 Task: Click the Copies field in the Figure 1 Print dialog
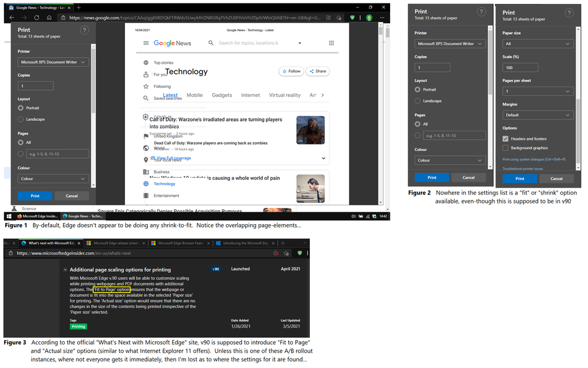(x=35, y=86)
